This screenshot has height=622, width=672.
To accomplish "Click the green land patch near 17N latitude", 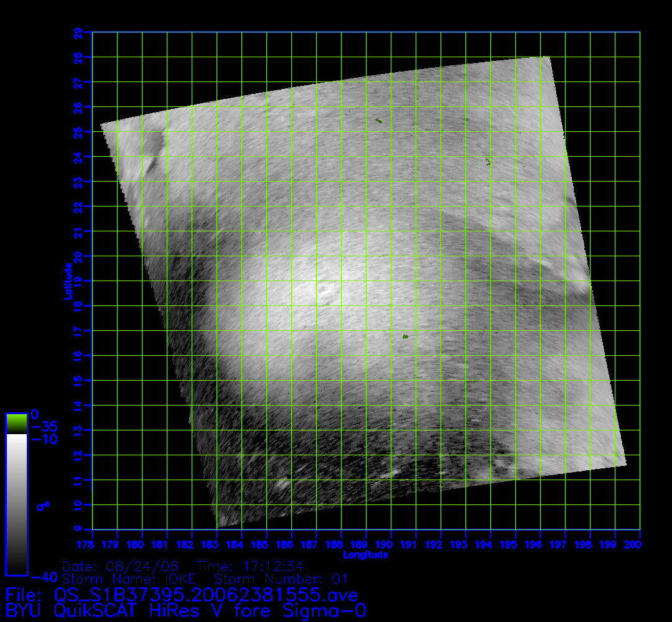I will tap(405, 337).
